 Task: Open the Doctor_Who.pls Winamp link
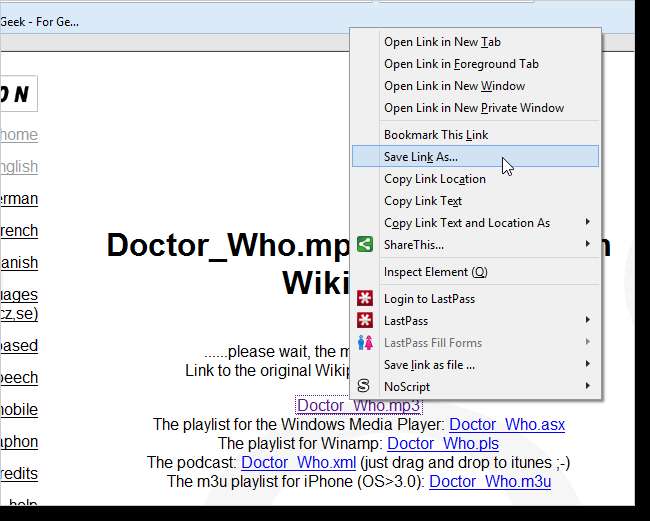pos(443,443)
